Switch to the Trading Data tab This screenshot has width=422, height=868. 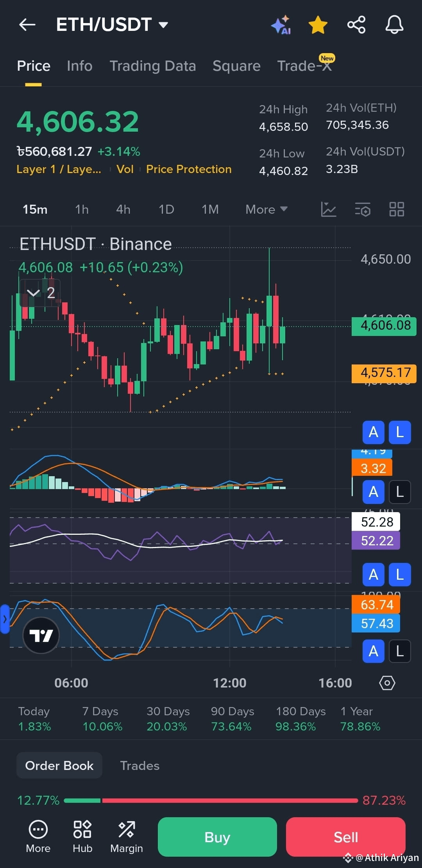(x=153, y=66)
